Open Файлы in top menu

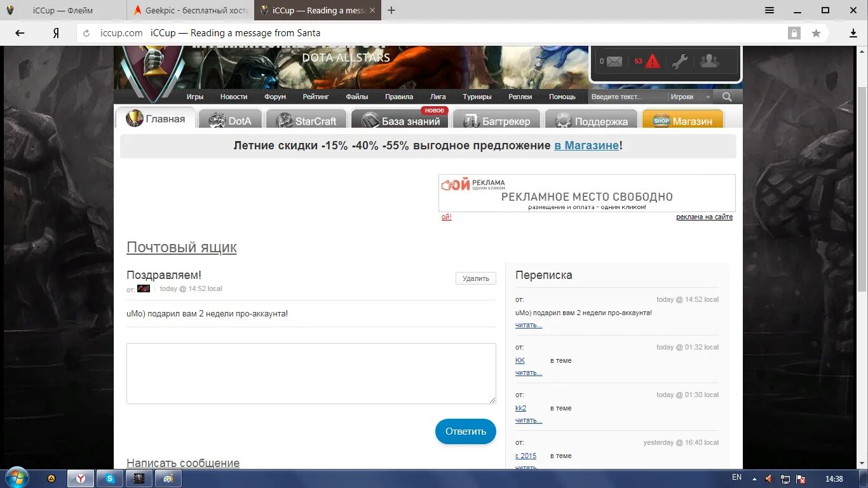(357, 97)
